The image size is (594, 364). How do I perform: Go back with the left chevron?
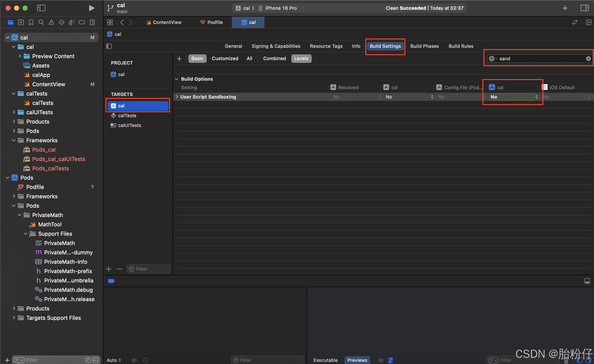click(x=122, y=22)
